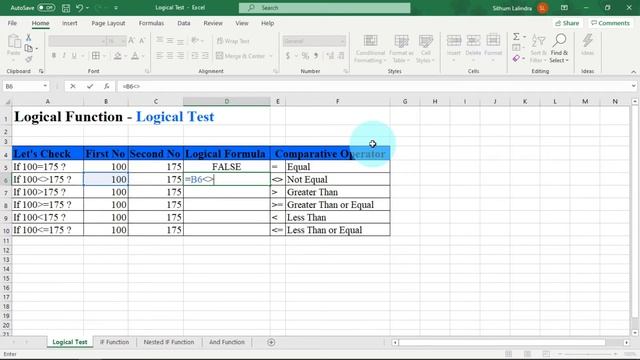640x360 pixels.
Task: Click the Cancel X in formula bar
Action: coord(73,86)
